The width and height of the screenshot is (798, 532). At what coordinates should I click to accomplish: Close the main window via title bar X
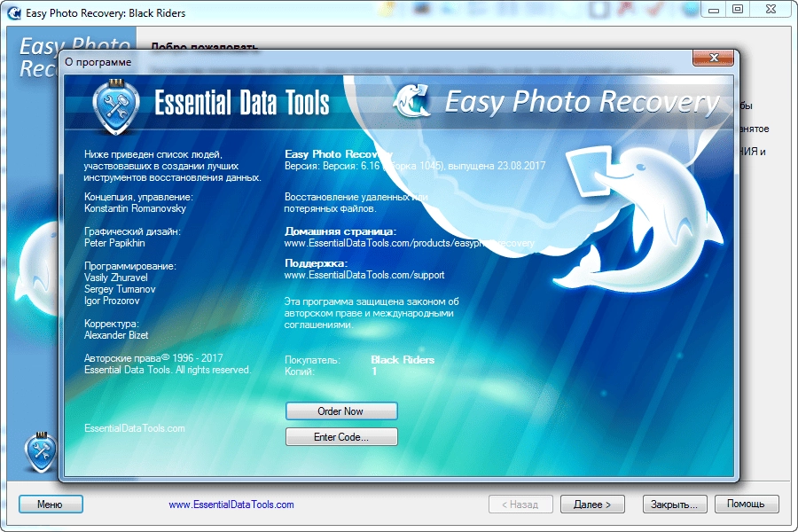coord(771,10)
